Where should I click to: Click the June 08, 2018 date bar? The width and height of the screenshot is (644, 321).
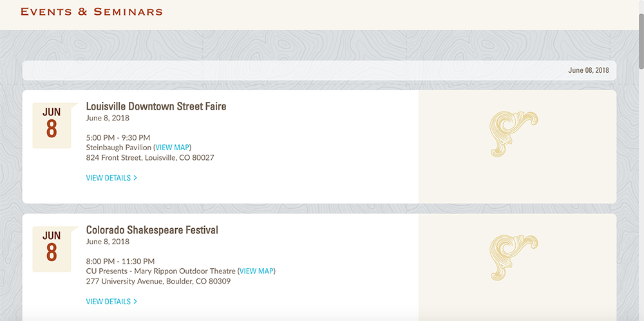click(319, 70)
